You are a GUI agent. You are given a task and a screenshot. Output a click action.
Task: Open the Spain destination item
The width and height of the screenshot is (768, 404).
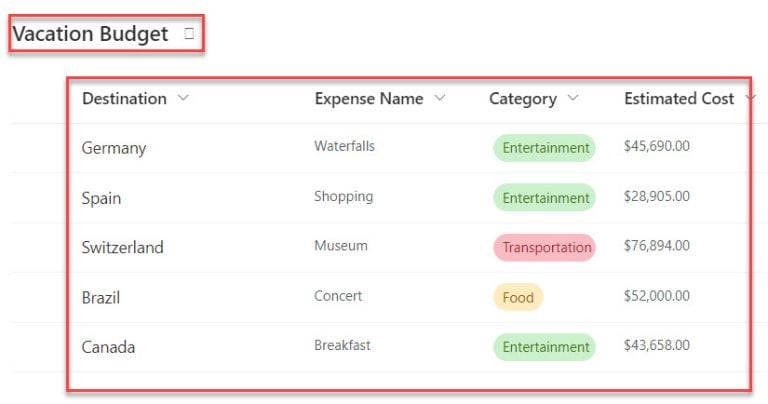tap(101, 198)
